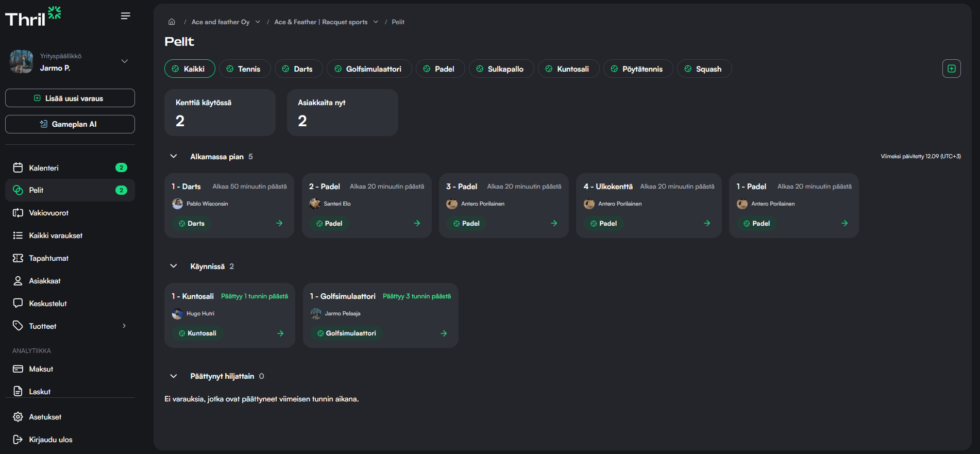Open the Darts booking arrow for Pablo Wisconsin

[279, 223]
